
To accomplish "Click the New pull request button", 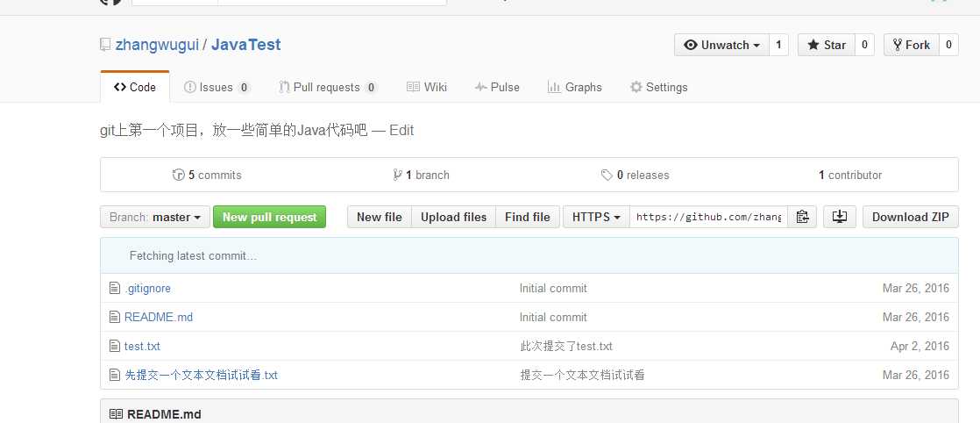I will click(269, 217).
